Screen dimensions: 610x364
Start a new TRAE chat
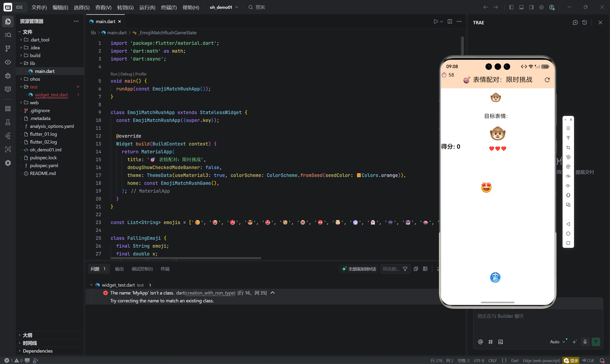click(x=575, y=23)
